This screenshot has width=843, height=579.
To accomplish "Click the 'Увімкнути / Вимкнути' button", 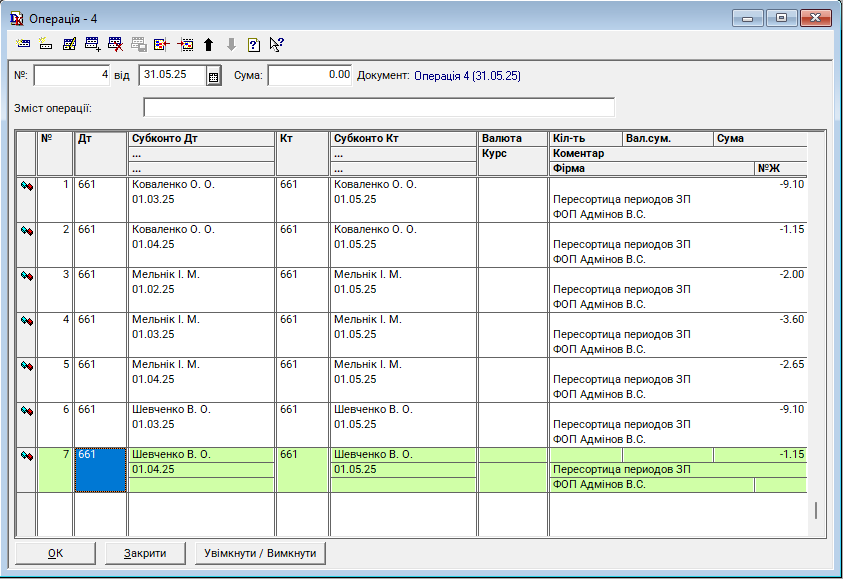I will [260, 553].
